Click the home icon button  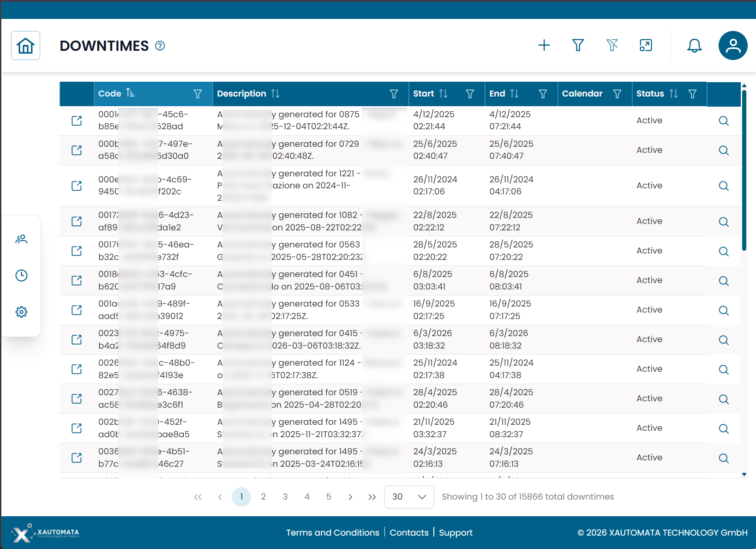click(25, 46)
